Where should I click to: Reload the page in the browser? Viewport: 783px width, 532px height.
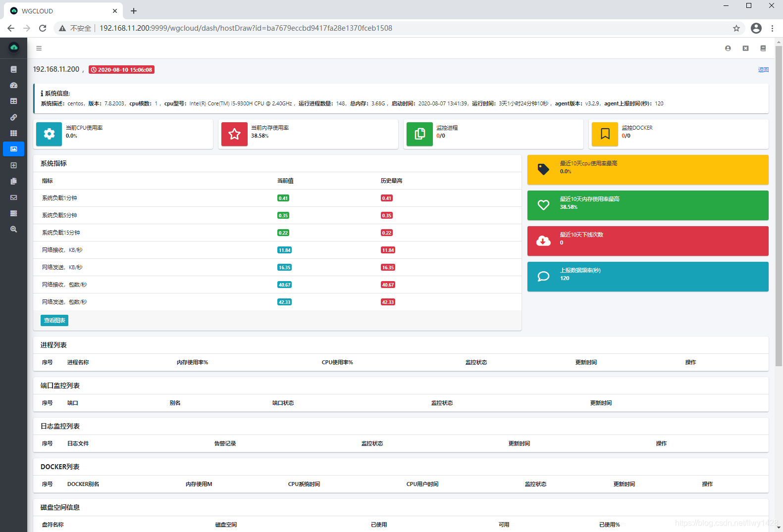click(x=43, y=28)
